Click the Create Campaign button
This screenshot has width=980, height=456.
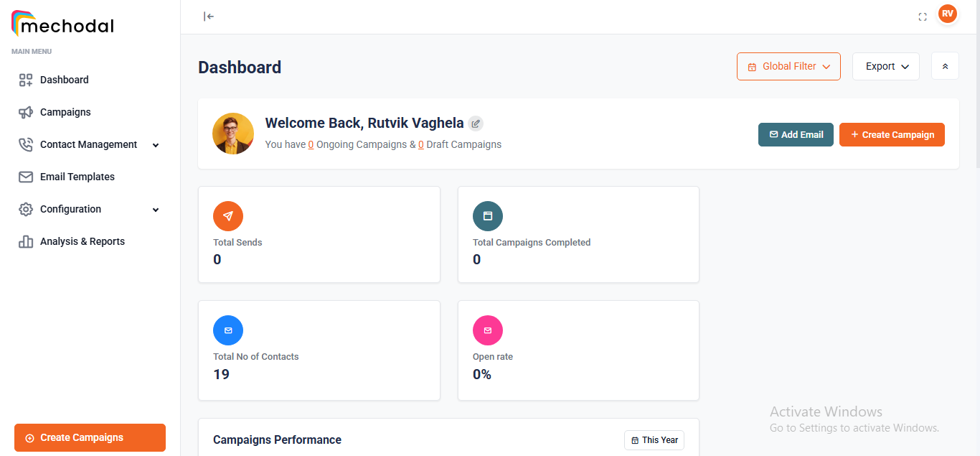[892, 134]
